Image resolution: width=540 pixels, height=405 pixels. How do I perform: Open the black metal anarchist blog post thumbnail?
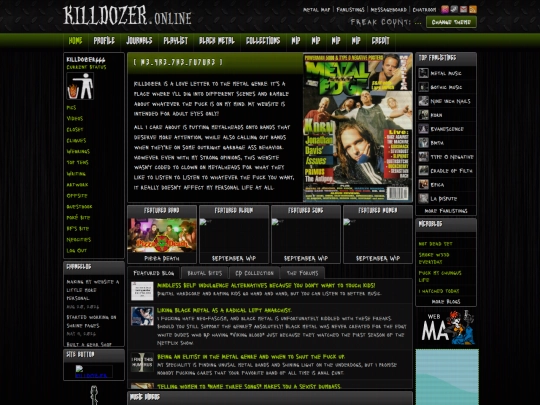(142, 316)
